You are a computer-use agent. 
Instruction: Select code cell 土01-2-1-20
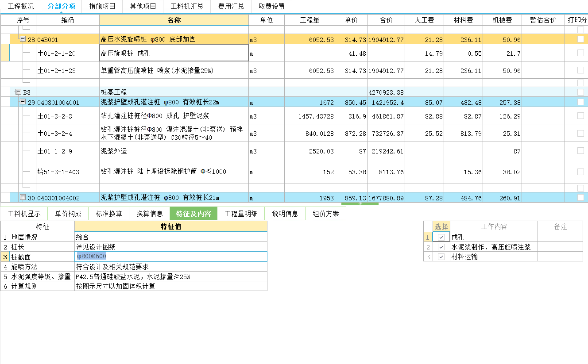click(x=68, y=53)
